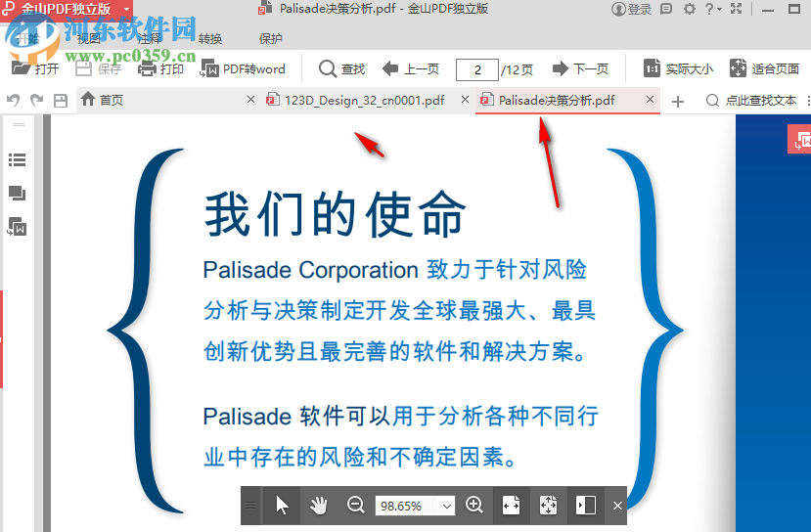Go to next page 下一页

click(x=581, y=68)
